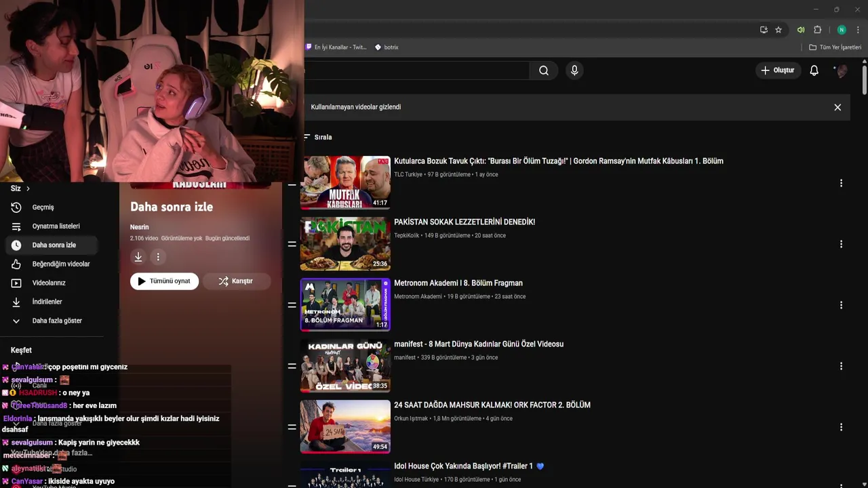This screenshot has width=868, height=488.
Task: Click the drag handle of Gordon Ramsay video
Action: coord(292,184)
